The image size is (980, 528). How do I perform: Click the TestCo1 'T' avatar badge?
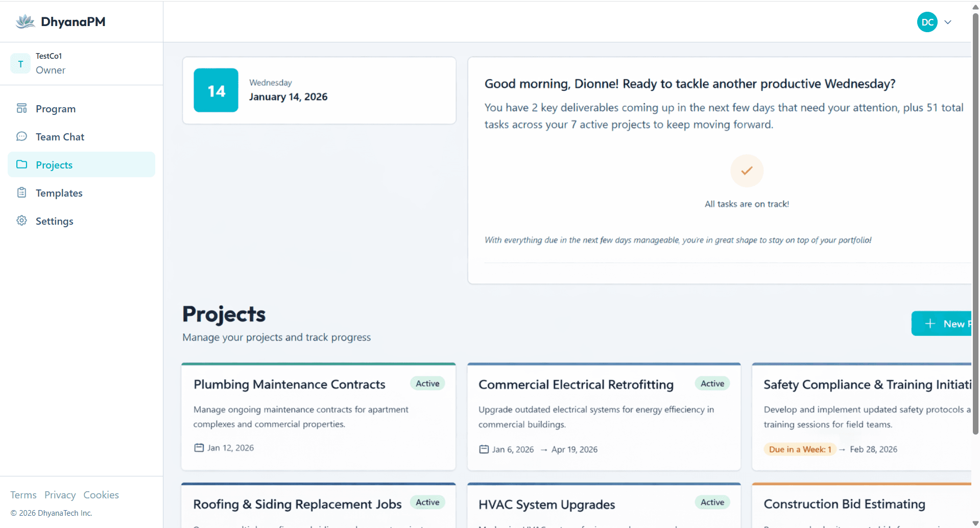(20, 63)
